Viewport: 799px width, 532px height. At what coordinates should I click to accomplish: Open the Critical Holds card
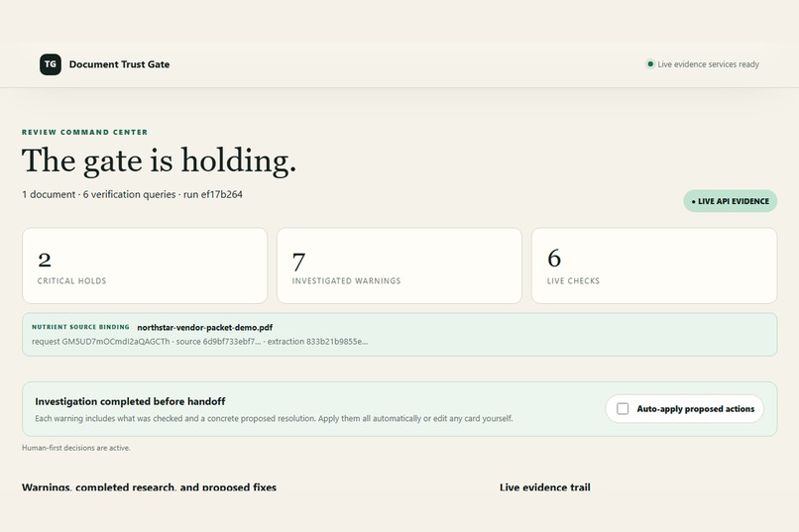click(x=145, y=266)
